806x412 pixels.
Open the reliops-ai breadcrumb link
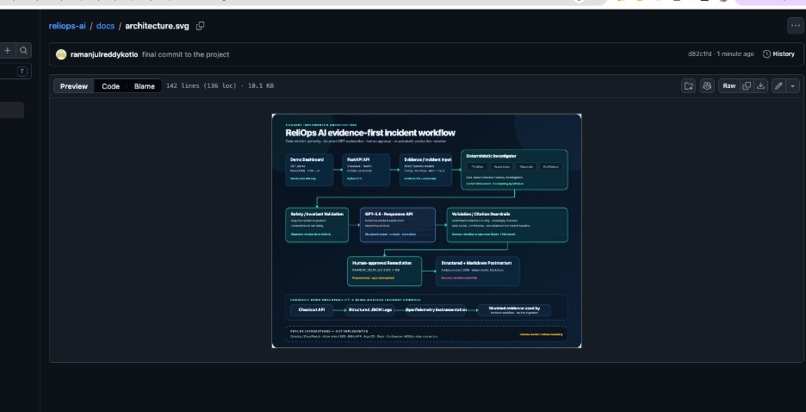pyautogui.click(x=67, y=26)
